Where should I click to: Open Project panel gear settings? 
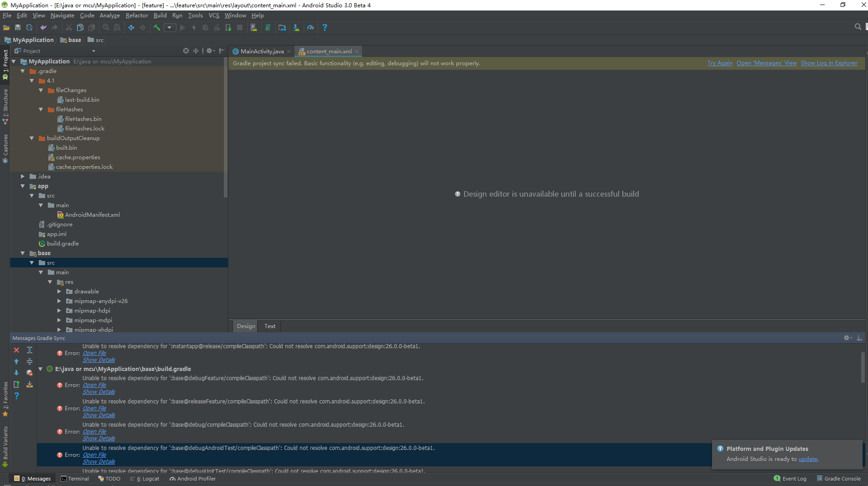point(210,51)
